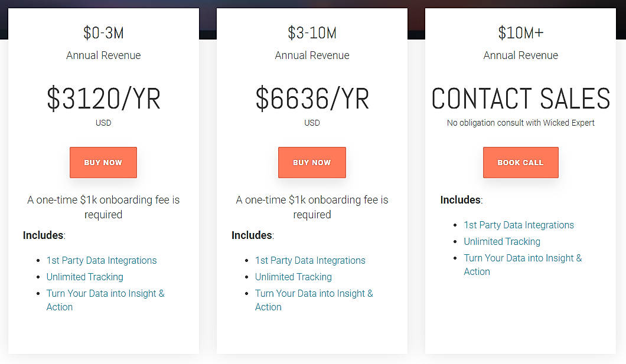Click Unlimited Tracking link in $10M+ plan
The width and height of the screenshot is (626, 364).
point(502,241)
